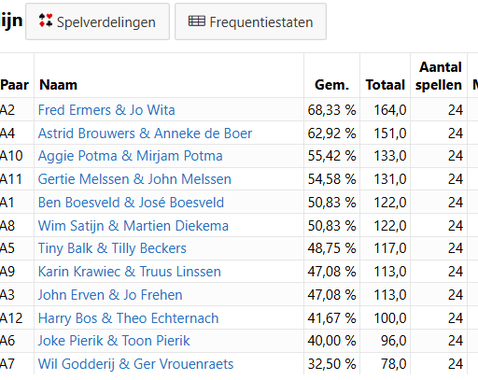Click John Erven & Jo Frehen

110,295
